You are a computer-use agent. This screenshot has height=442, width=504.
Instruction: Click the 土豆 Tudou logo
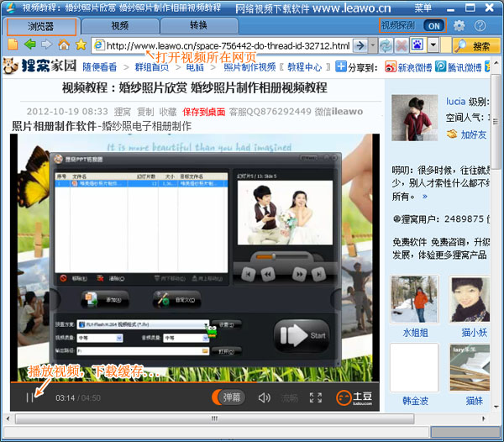coord(354,397)
